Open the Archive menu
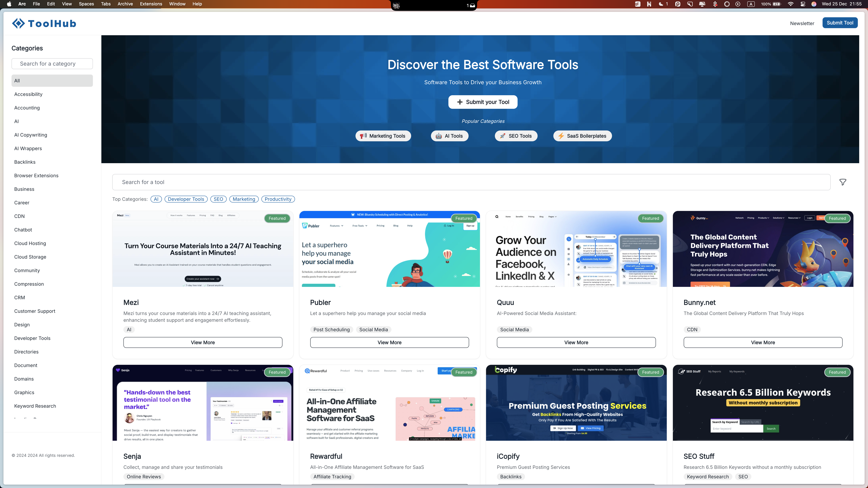Image resolution: width=868 pixels, height=488 pixels. [125, 4]
